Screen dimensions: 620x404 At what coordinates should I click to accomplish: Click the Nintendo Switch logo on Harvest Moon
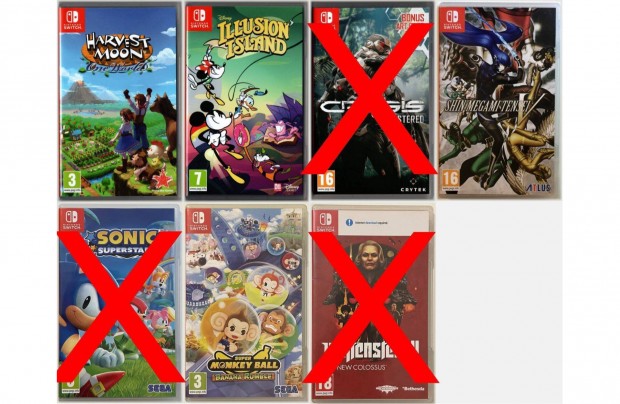[x=72, y=19]
